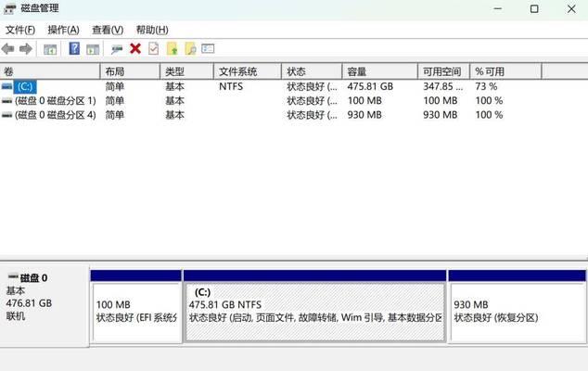The image size is (588, 371).
Task: Select the 930 MB recovery partition block
Action: point(518,306)
